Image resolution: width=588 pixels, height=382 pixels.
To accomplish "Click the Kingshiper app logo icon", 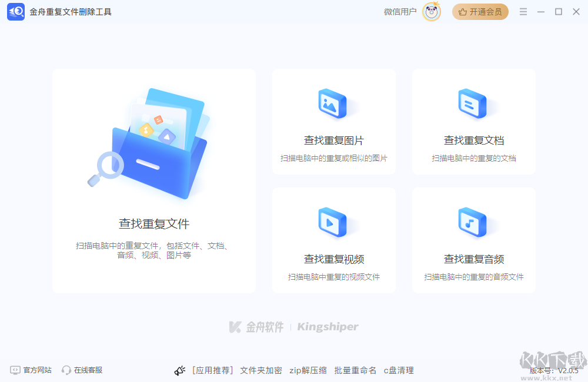I will point(16,12).
